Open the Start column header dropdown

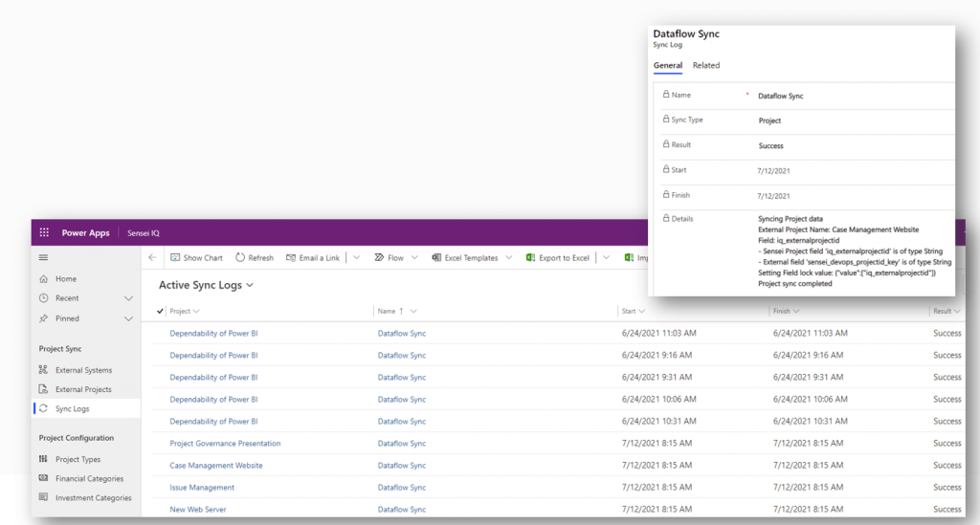click(642, 311)
